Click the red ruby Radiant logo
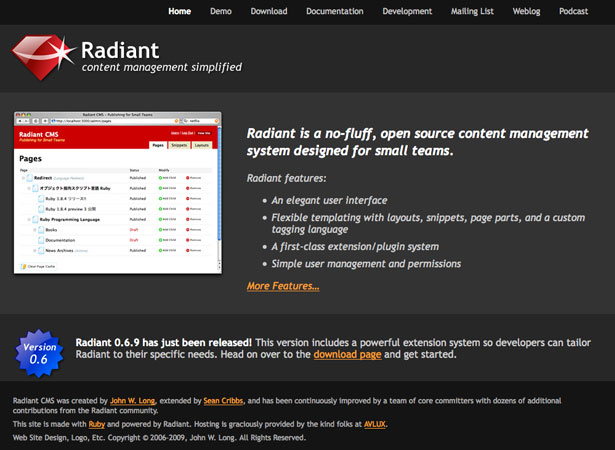Image resolution: width=615 pixels, height=450 pixels. tap(43, 57)
